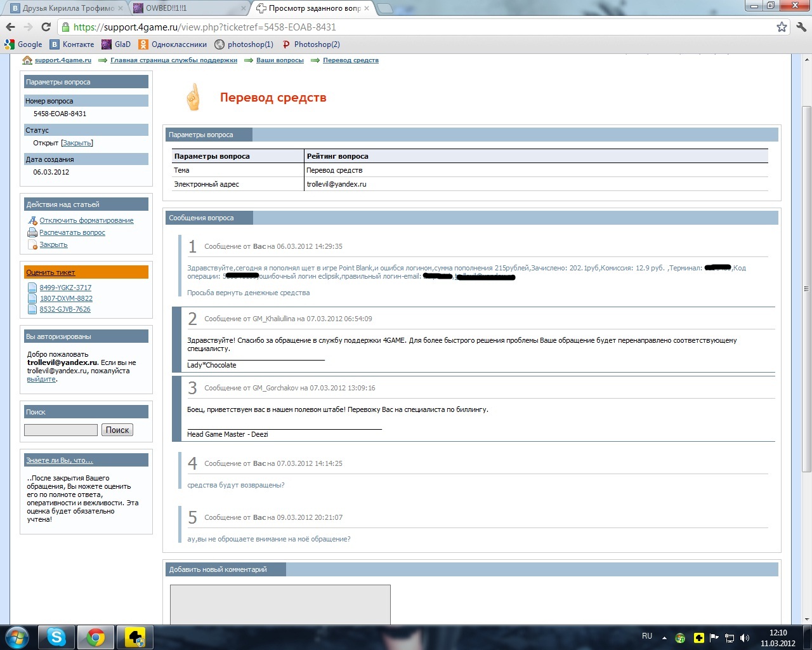Open ticket 8499-YGKZ-3717

[x=65, y=288]
